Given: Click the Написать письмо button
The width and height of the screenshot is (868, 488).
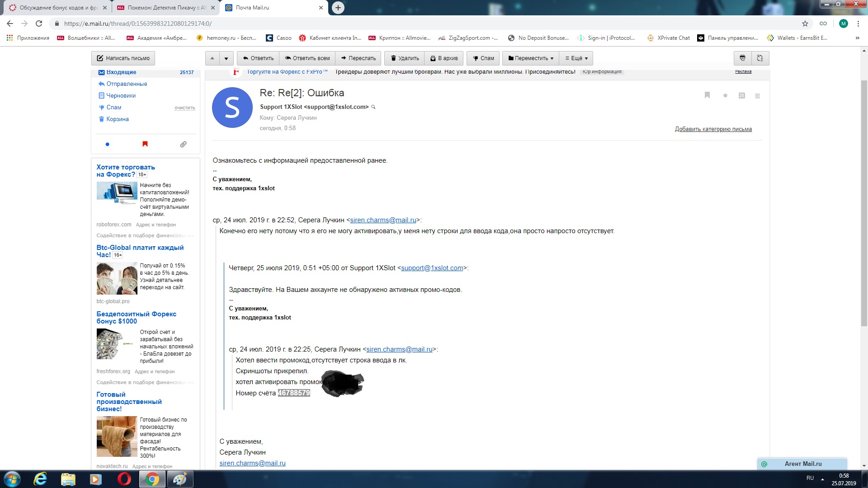Looking at the screenshot, I should 123,58.
